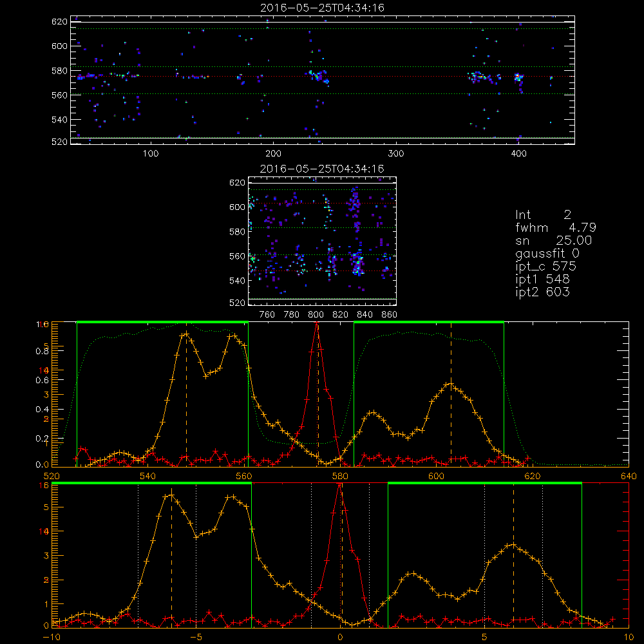The width and height of the screenshot is (644, 644).
Task: Click y-axis label 620 on top plot
Action: 59,22
